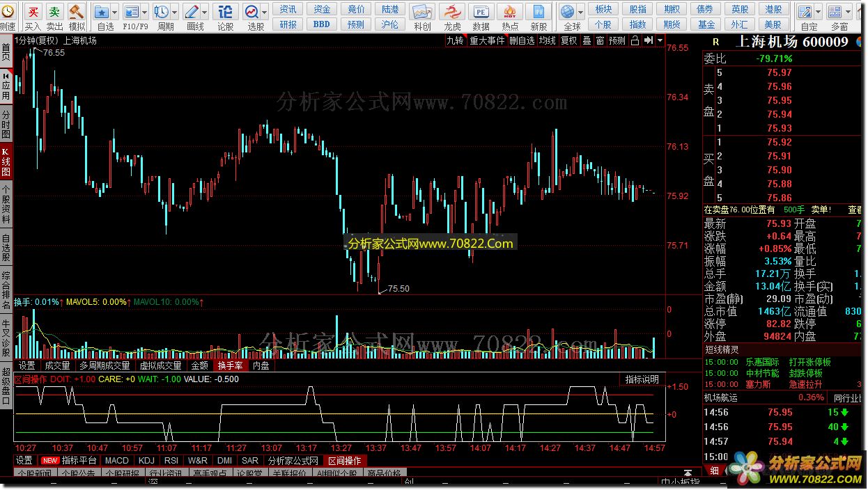Select the 画线 drawing pencil tool

click(192, 12)
